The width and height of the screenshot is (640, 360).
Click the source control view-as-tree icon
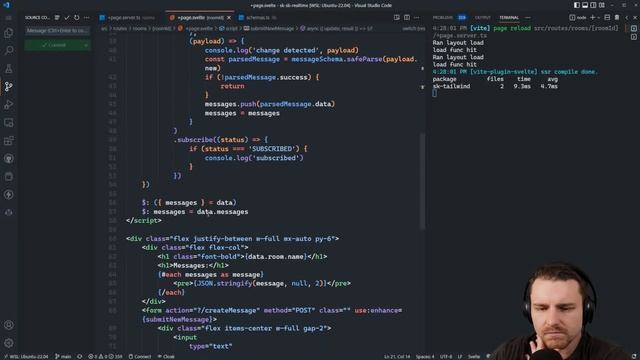pyautogui.click(x=57, y=18)
